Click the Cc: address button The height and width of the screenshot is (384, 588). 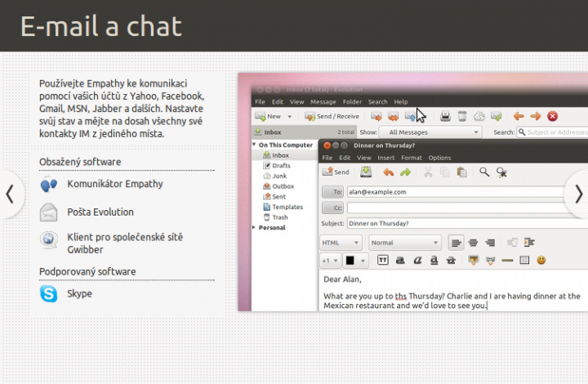[x=332, y=208]
